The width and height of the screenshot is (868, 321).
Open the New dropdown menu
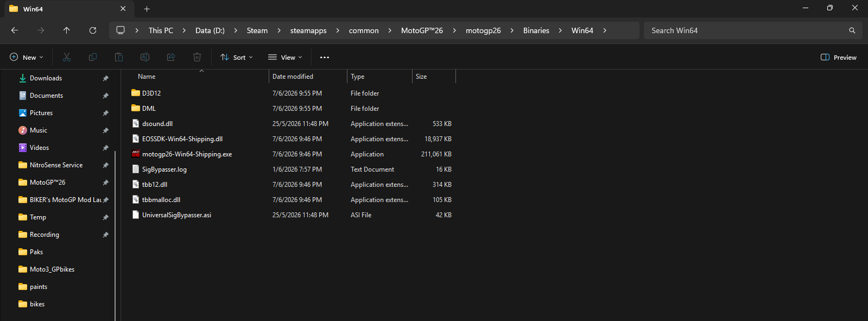[x=26, y=57]
